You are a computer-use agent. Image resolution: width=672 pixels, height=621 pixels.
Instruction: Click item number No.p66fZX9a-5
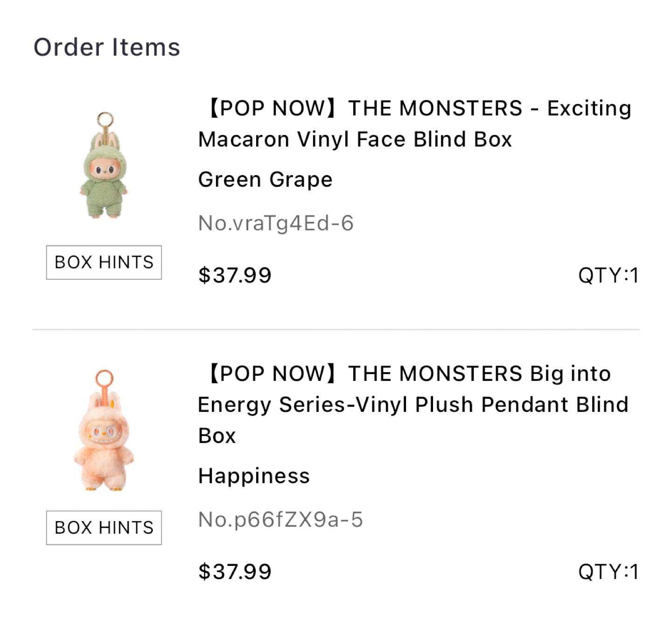coord(280,520)
